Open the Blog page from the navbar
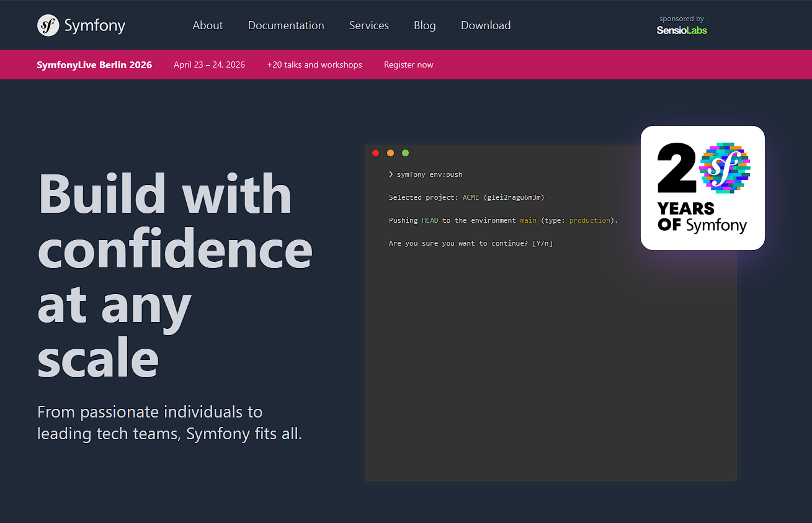The image size is (812, 523). coord(424,25)
